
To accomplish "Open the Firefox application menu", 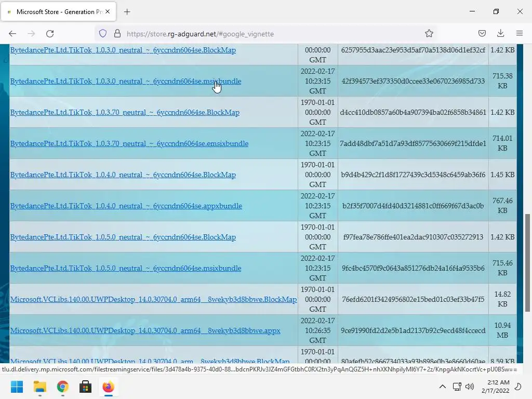I will tap(520, 33).
